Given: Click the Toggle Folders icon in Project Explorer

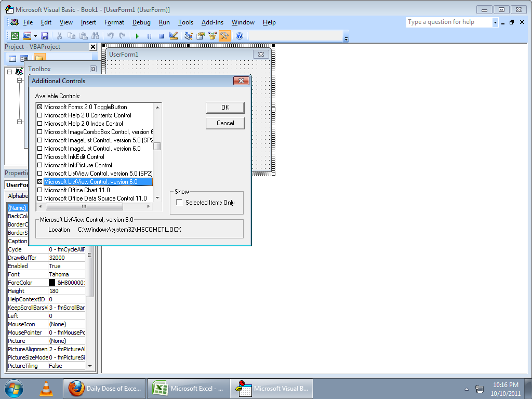Looking at the screenshot, I should click(x=39, y=58).
